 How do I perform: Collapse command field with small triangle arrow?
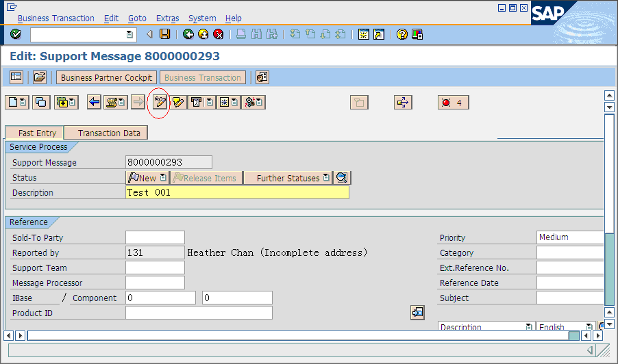pyautogui.click(x=149, y=34)
